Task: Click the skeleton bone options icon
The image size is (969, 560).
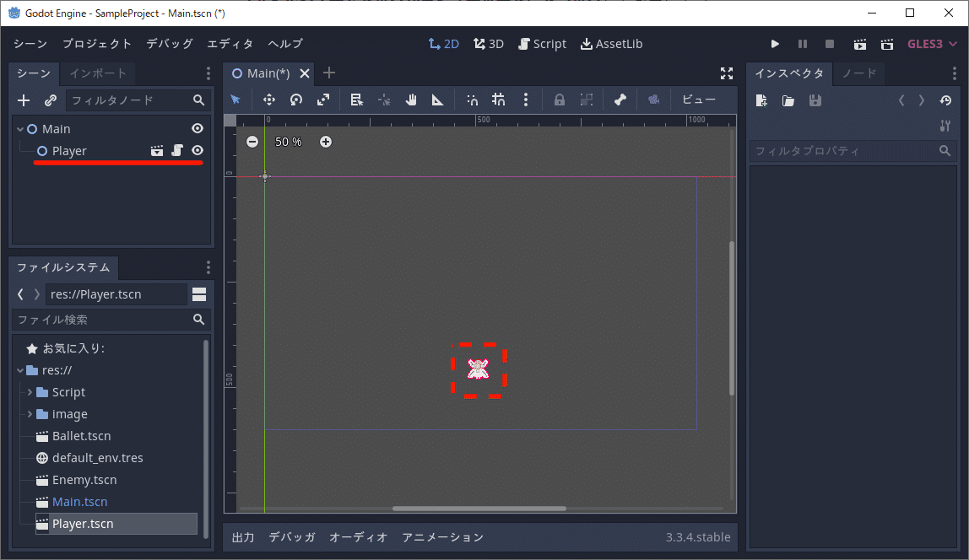Action: point(620,100)
